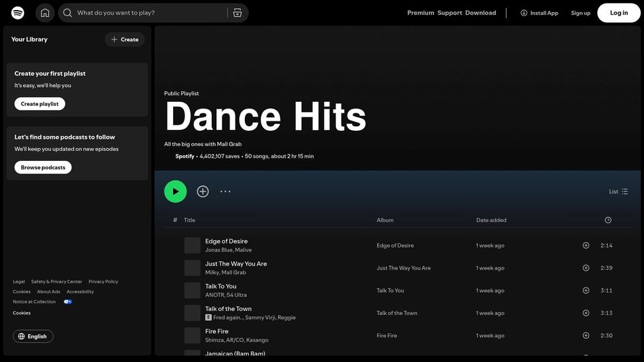Open Safety & Privacy Center link
The width and height of the screenshot is (644, 362).
tap(56, 282)
